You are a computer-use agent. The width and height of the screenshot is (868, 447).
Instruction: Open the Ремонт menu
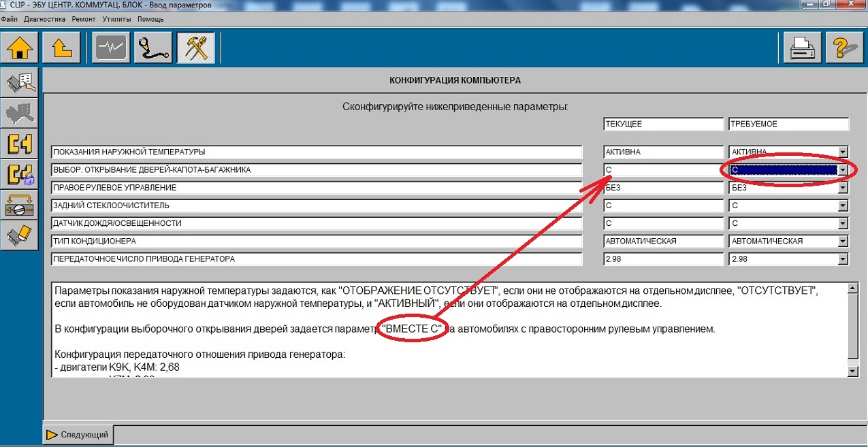(84, 20)
